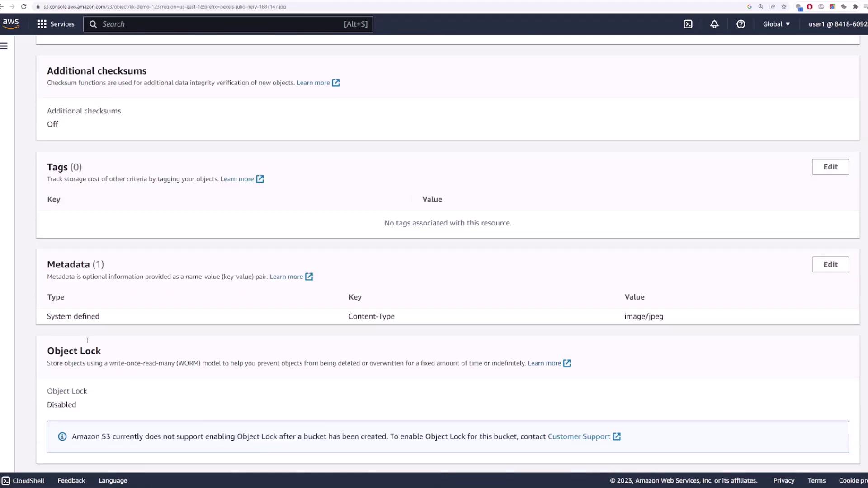Open the Language selector in footer
Screen dimensions: 868x488
point(113,480)
